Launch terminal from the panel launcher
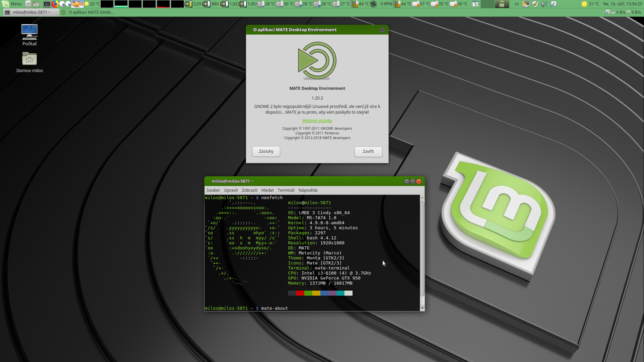The width and height of the screenshot is (644, 362). [47, 4]
